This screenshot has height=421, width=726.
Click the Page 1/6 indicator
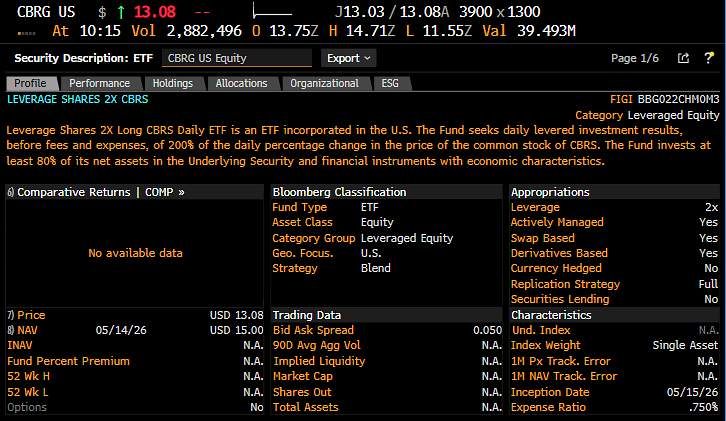pos(635,58)
